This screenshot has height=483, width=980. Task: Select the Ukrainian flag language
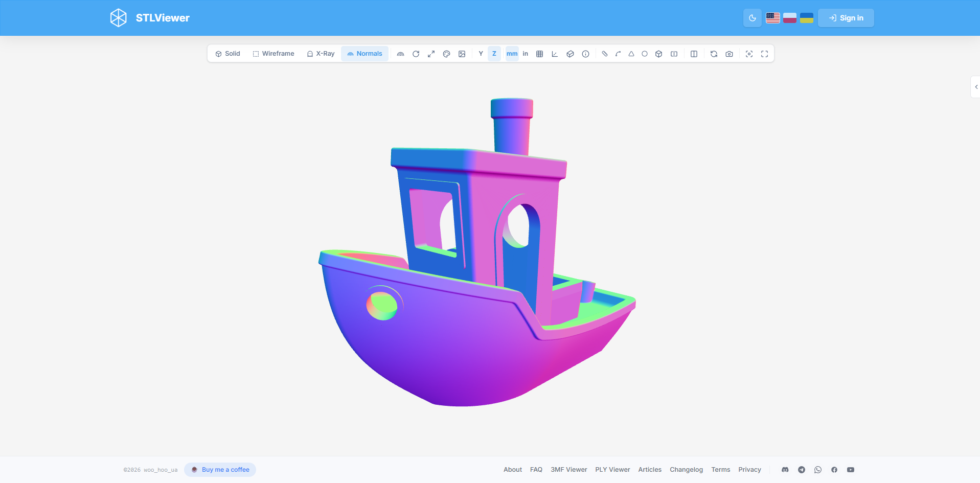807,18
